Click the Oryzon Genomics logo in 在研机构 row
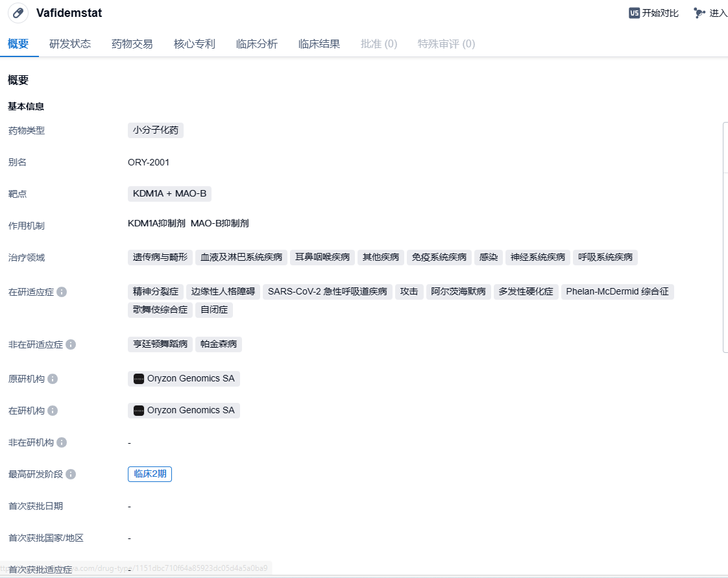Image resolution: width=728 pixels, height=578 pixels. [139, 411]
